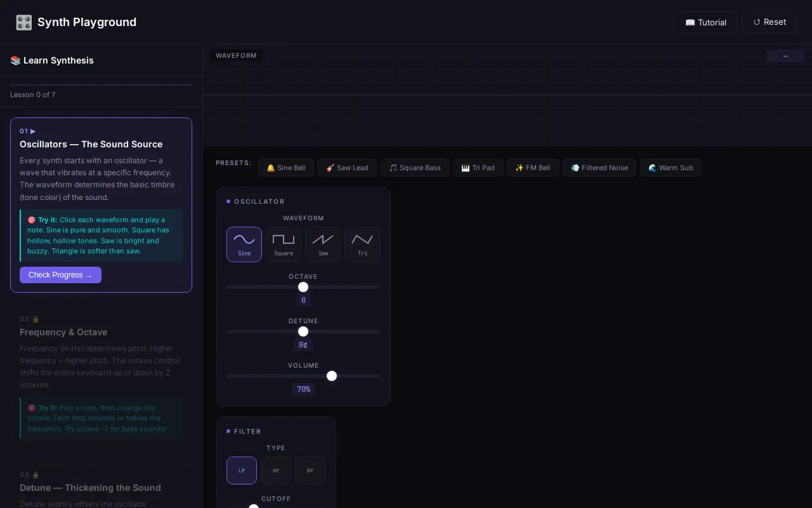The image size is (812, 508).
Task: Adjust the Octave slider handle
Action: point(303,287)
